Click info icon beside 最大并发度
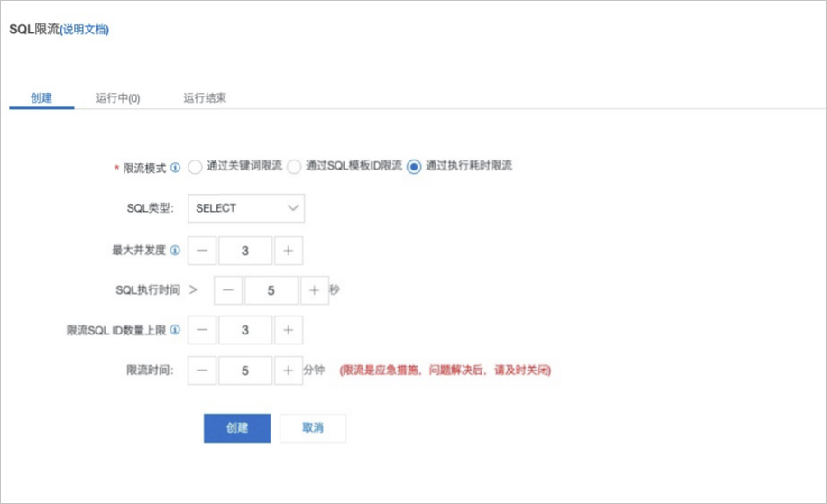The image size is (827, 504). point(175,250)
